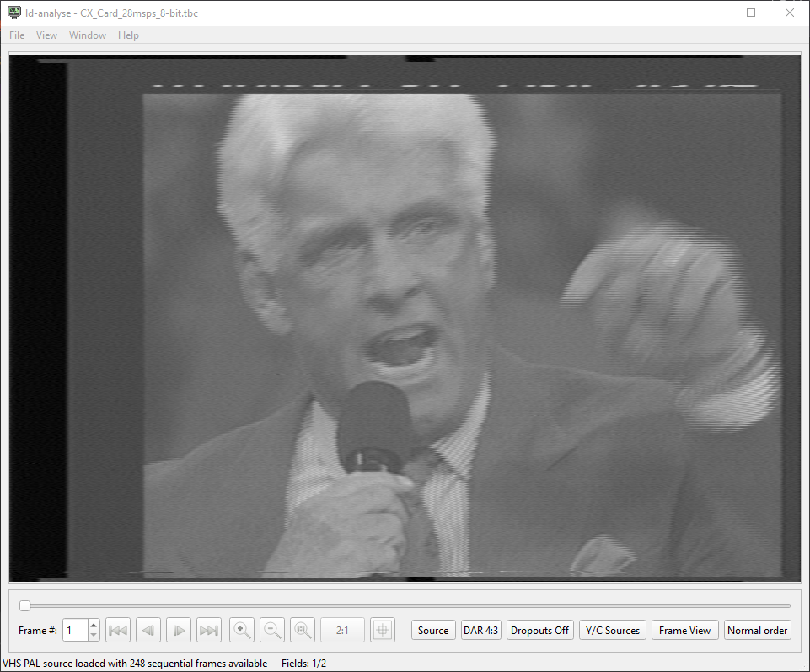Click the zoom in magnifier icon

coord(242,630)
